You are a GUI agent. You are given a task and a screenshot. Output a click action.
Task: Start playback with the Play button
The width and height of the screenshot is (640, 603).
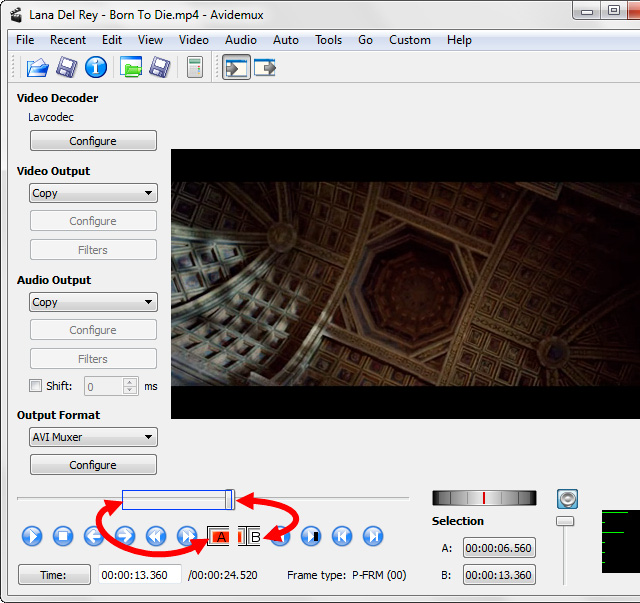(32, 536)
